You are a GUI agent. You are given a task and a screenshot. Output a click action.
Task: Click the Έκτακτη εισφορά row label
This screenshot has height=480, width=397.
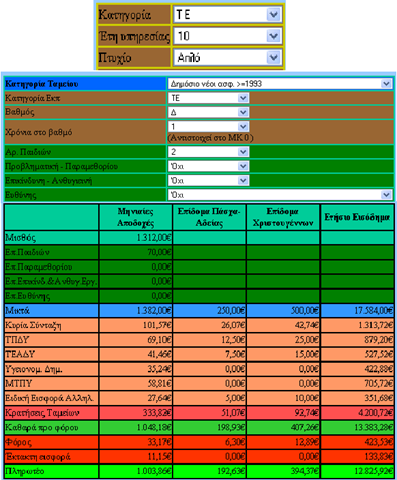(38, 457)
